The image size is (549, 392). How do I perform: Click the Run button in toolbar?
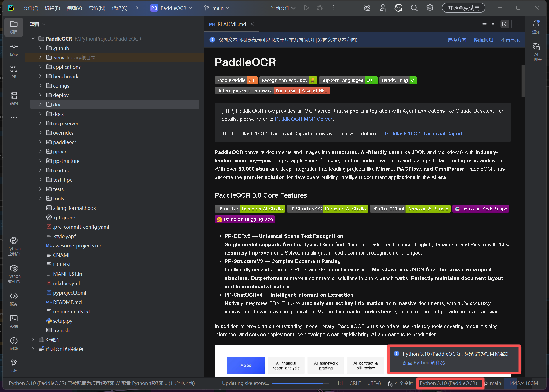pos(306,8)
